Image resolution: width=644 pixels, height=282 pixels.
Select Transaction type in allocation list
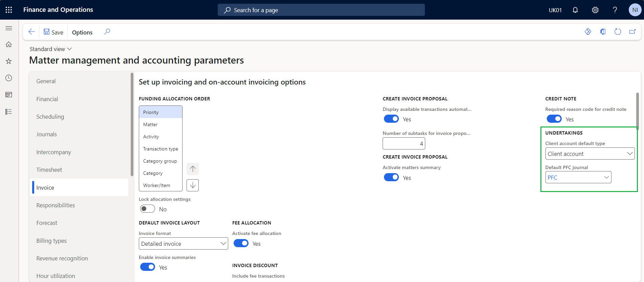[x=160, y=149]
